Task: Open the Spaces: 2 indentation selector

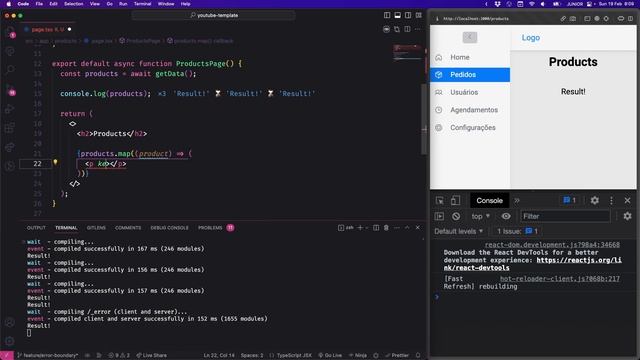Action: pyautogui.click(x=252, y=356)
